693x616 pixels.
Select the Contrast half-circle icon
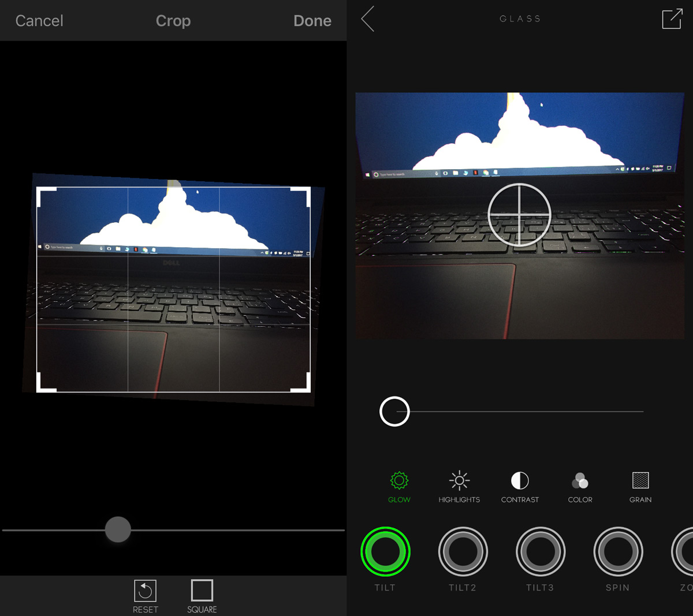click(520, 480)
